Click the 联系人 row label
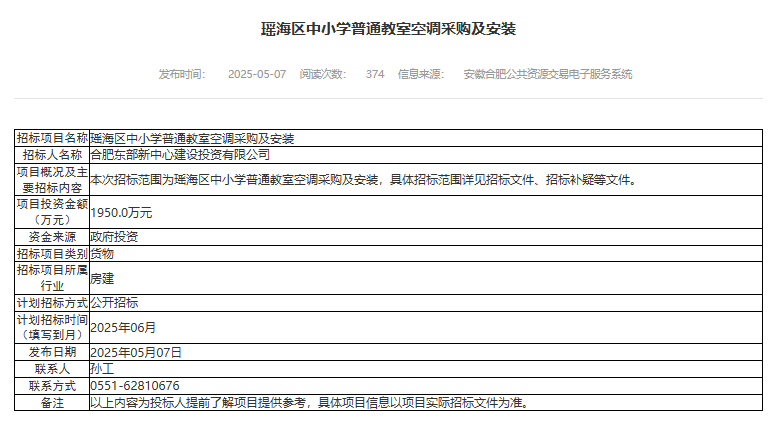 pyautogui.click(x=52, y=369)
